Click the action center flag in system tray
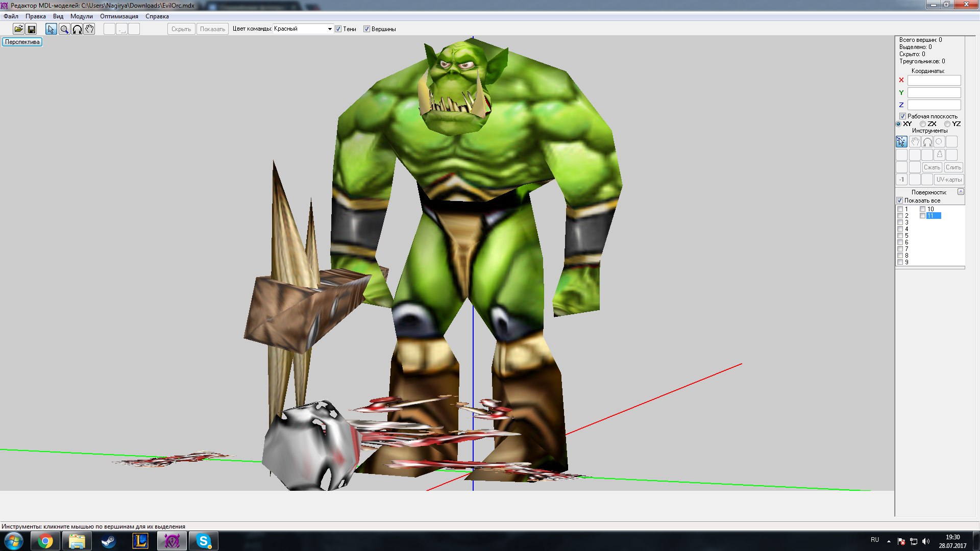The height and width of the screenshot is (551, 980). click(x=901, y=541)
